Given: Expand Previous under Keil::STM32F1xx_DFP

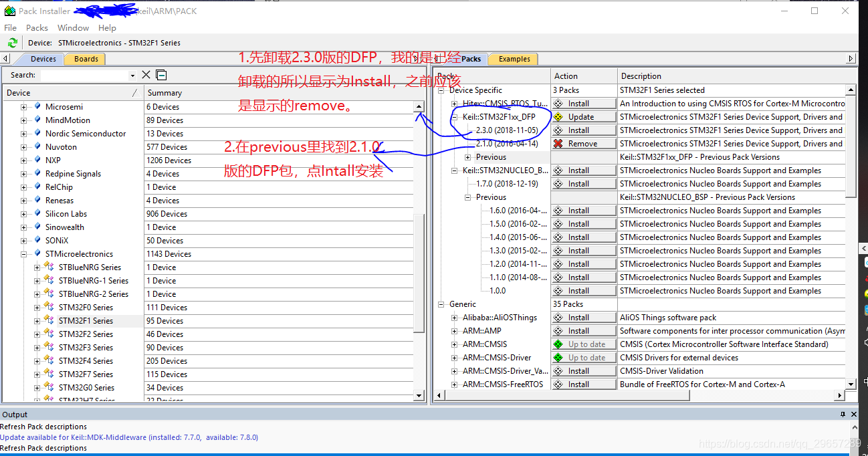Looking at the screenshot, I should tap(468, 157).
